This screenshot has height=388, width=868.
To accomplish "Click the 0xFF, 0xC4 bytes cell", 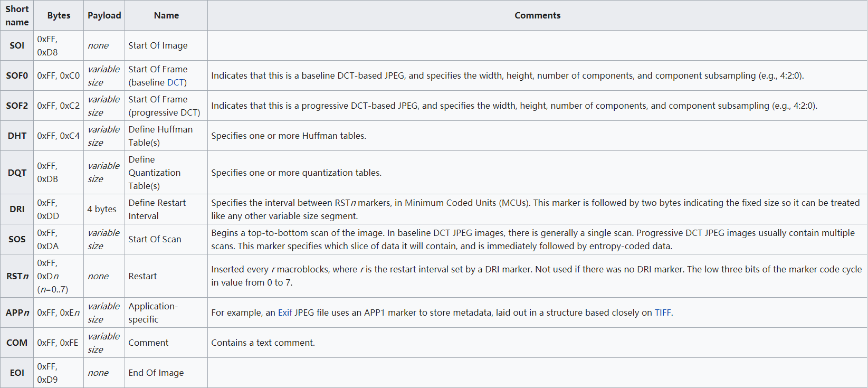I will (x=59, y=136).
